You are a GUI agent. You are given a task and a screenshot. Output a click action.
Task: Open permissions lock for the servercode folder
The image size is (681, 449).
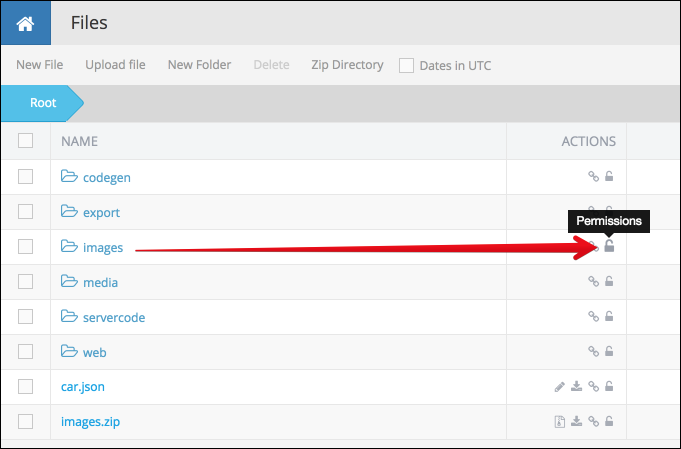pyautogui.click(x=609, y=316)
